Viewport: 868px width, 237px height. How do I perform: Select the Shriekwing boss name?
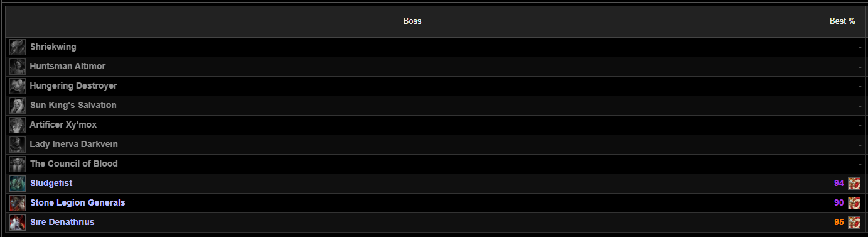[x=53, y=47]
